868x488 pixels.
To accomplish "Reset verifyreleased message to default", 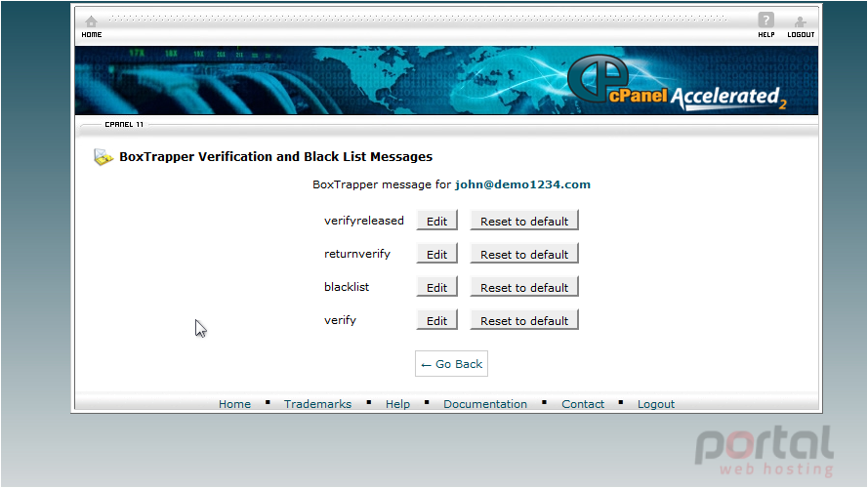I will coord(524,221).
